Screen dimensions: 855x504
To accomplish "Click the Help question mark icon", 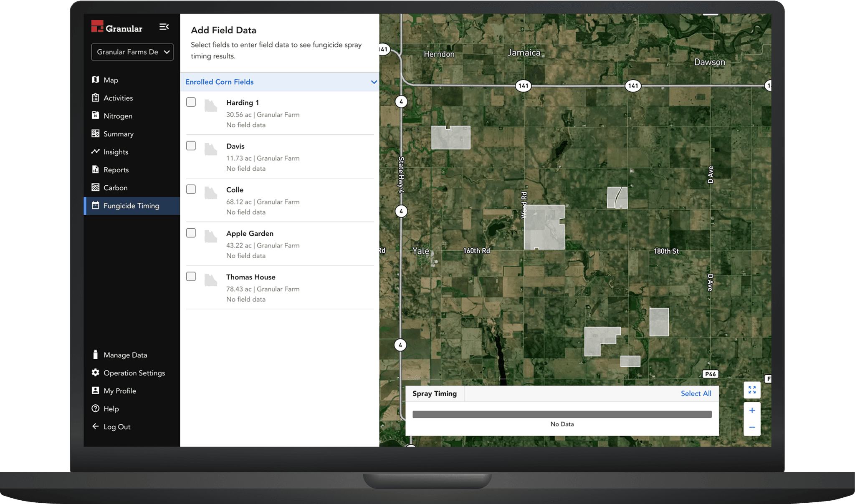I will coord(96,408).
